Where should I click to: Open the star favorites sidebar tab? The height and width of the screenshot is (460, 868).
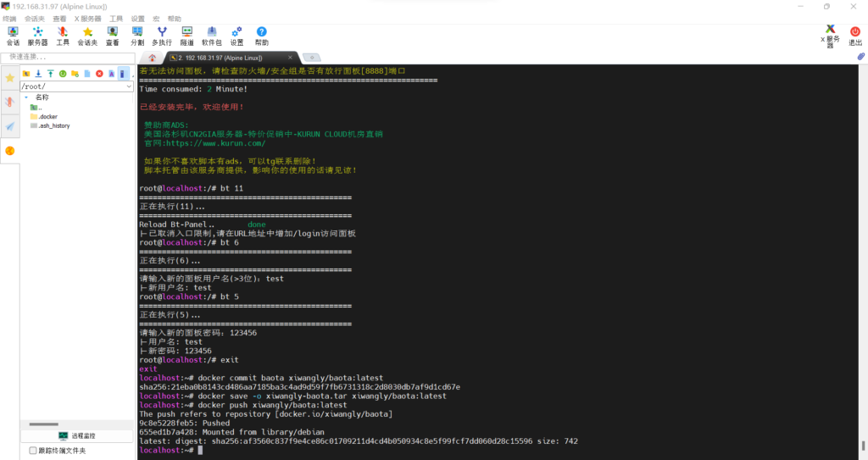(x=10, y=77)
